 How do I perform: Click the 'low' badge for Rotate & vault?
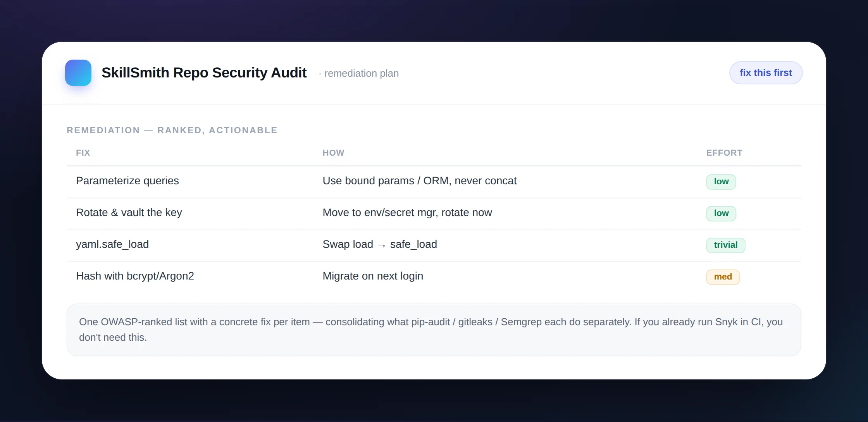click(721, 213)
